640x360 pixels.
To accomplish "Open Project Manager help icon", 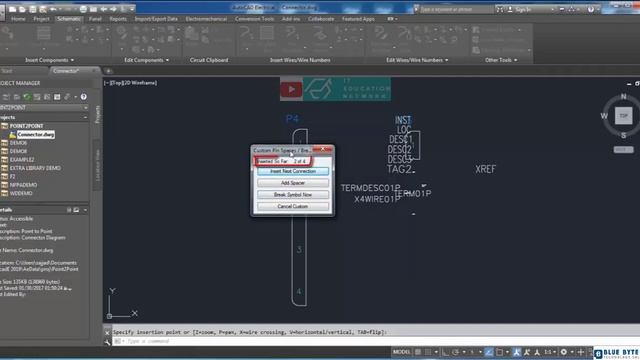I will tap(84, 97).
